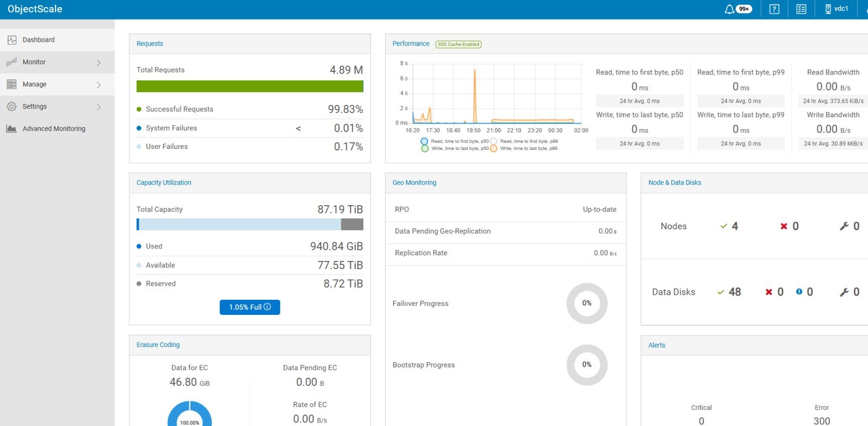
Task: Click the vdc1 server icon
Action: click(828, 9)
